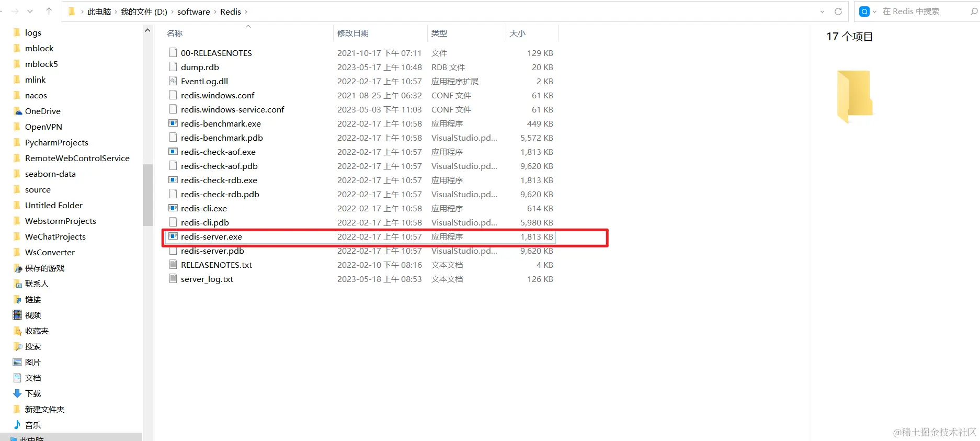
Task: Click the software breadcrumb
Action: click(x=193, y=12)
